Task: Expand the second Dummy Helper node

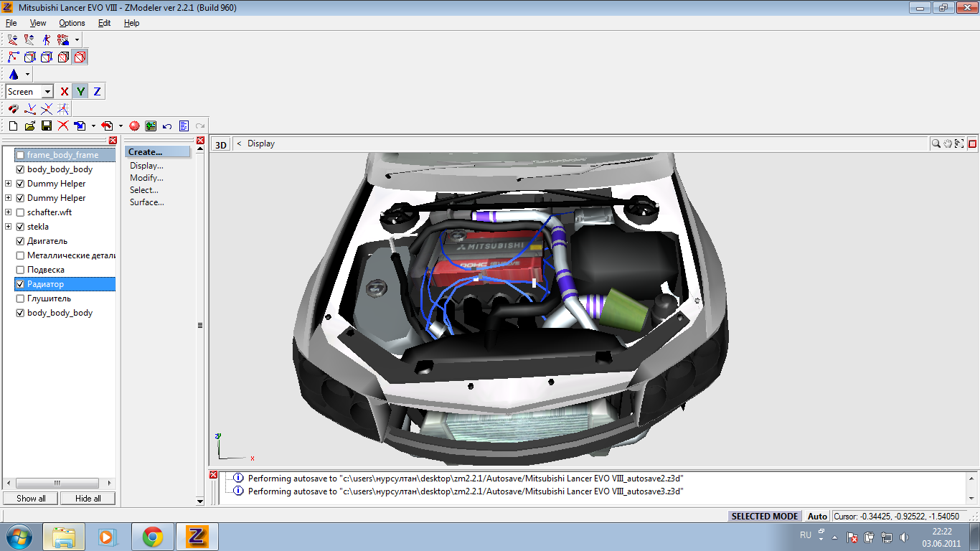Action: [9, 198]
